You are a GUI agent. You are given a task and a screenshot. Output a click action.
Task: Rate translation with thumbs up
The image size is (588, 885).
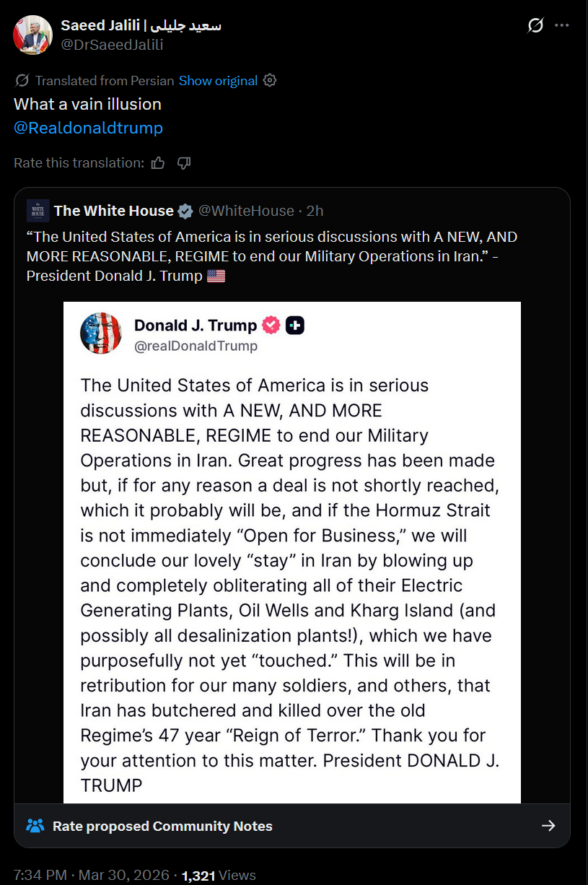(x=158, y=163)
